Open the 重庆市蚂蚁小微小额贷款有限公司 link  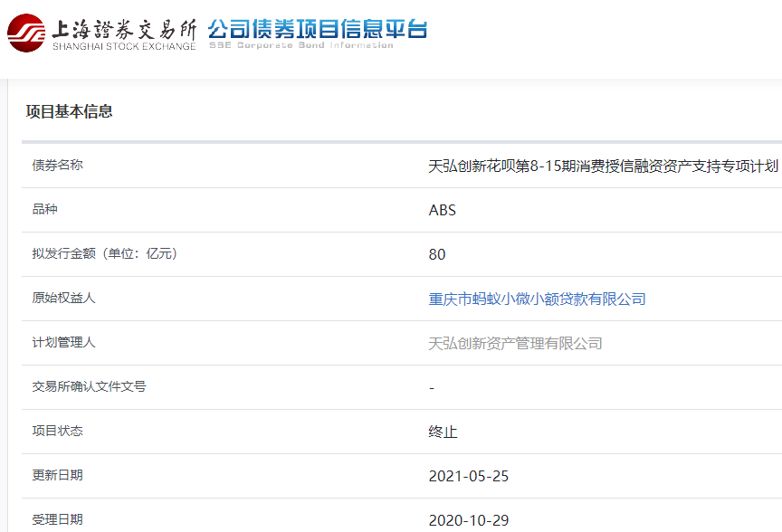click(537, 299)
